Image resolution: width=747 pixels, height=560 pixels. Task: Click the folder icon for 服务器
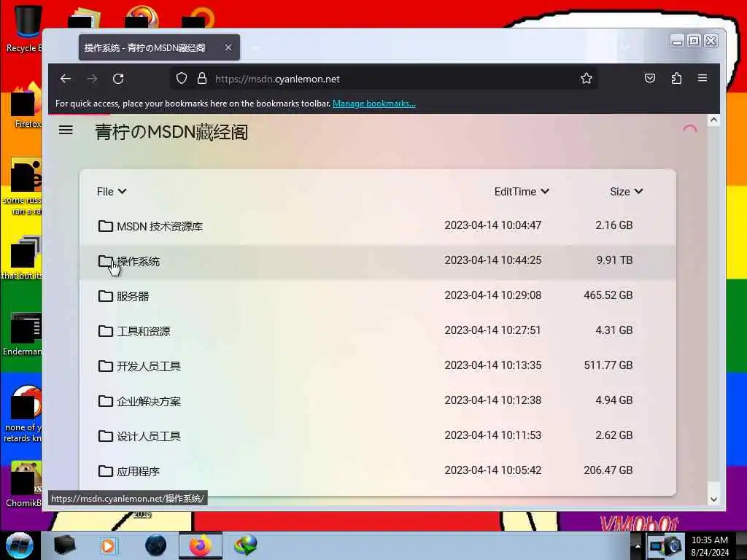point(105,296)
